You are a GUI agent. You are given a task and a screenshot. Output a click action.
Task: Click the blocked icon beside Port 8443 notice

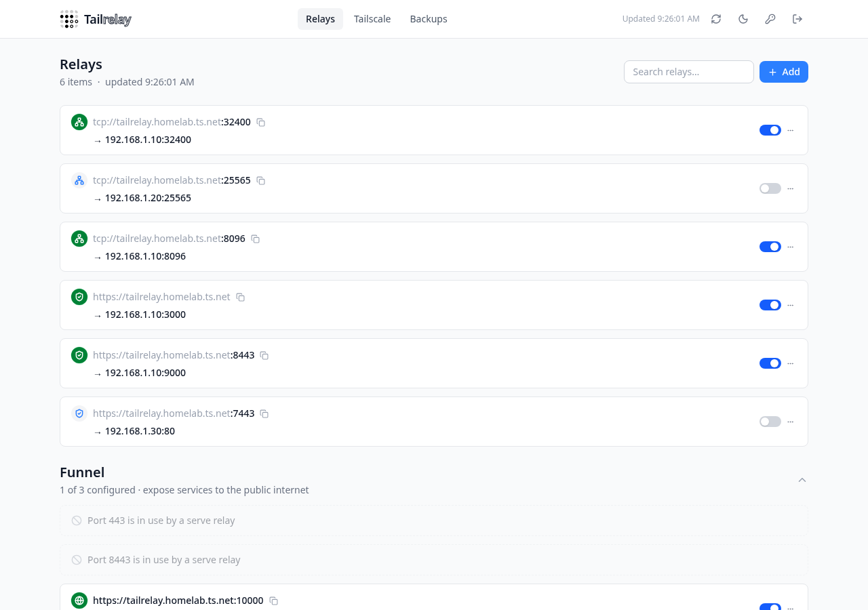point(77,560)
